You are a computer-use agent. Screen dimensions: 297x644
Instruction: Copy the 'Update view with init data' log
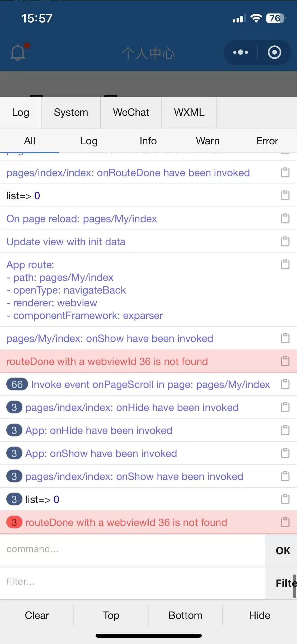point(285,242)
